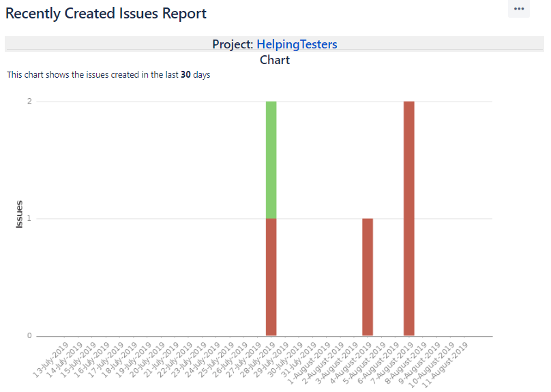The height and width of the screenshot is (392, 551).
Task: Click the 13-July-2019 x-axis date label
Action: 51,359
